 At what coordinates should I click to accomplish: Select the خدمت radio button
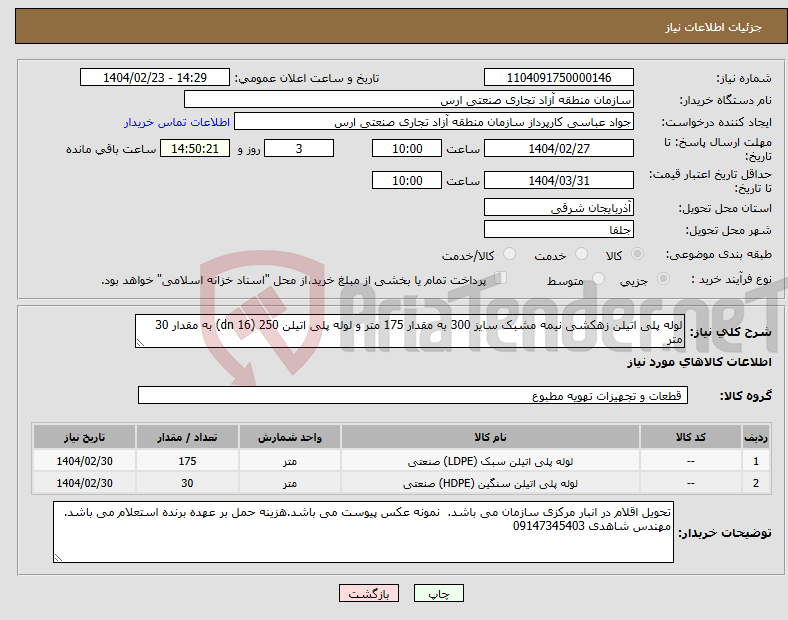(x=581, y=254)
